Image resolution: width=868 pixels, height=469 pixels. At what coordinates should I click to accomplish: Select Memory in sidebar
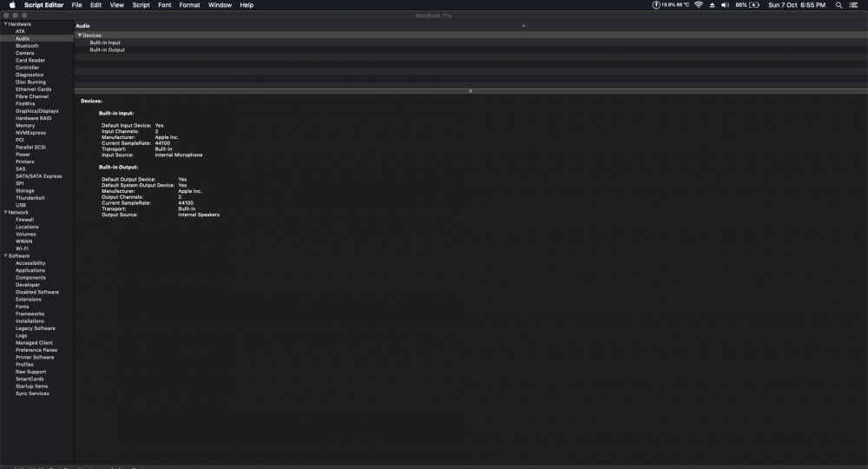25,126
